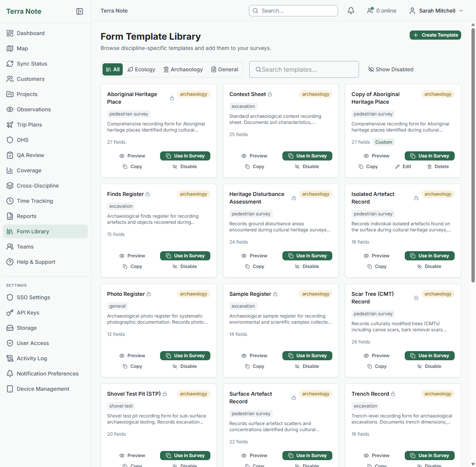This screenshot has height=467, width=476.
Task: Expand Sarah Mitchell user menu
Action: (436, 11)
